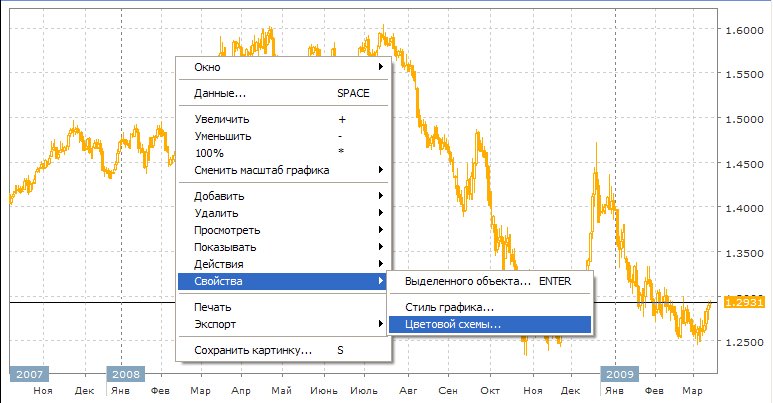Viewport: 773px width, 403px height.
Task: Open Выделенного объекта... properties
Action: pyautogui.click(x=488, y=281)
